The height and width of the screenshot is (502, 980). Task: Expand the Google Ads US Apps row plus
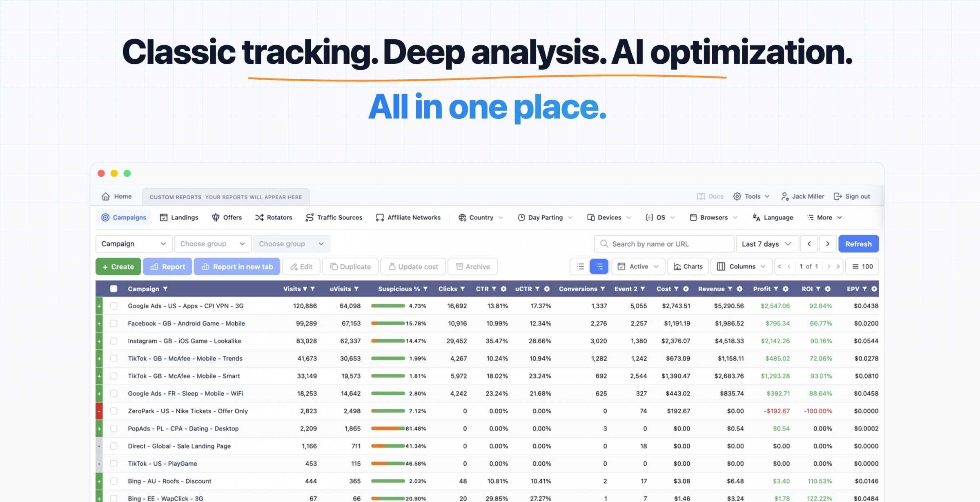(99, 306)
